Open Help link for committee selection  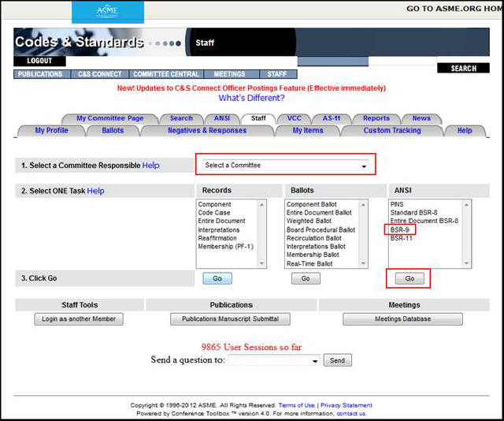tap(150, 165)
